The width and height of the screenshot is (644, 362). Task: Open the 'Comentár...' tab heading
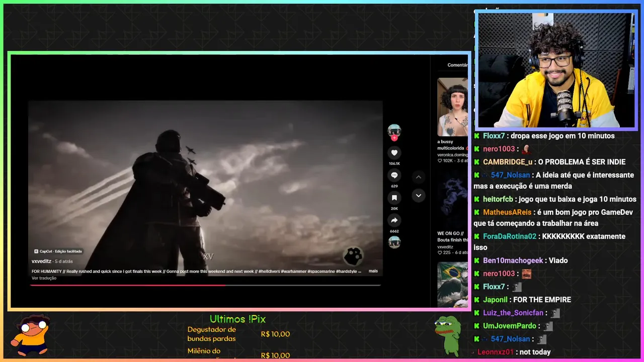click(x=457, y=65)
